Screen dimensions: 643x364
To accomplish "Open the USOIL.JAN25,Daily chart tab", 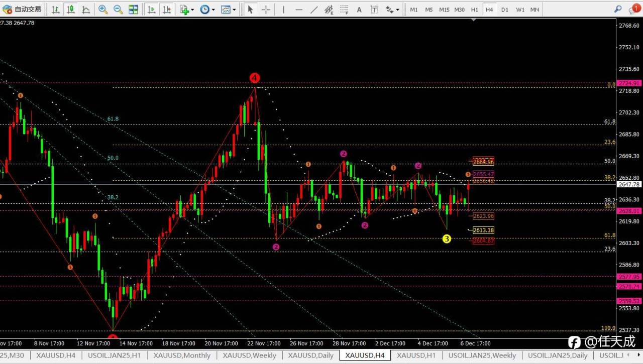I will pyautogui.click(x=557, y=355).
